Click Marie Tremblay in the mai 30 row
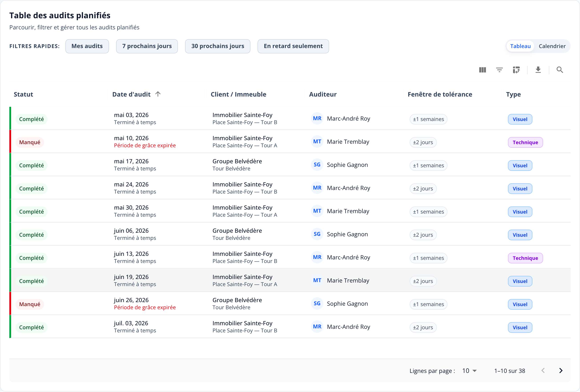 pos(348,211)
